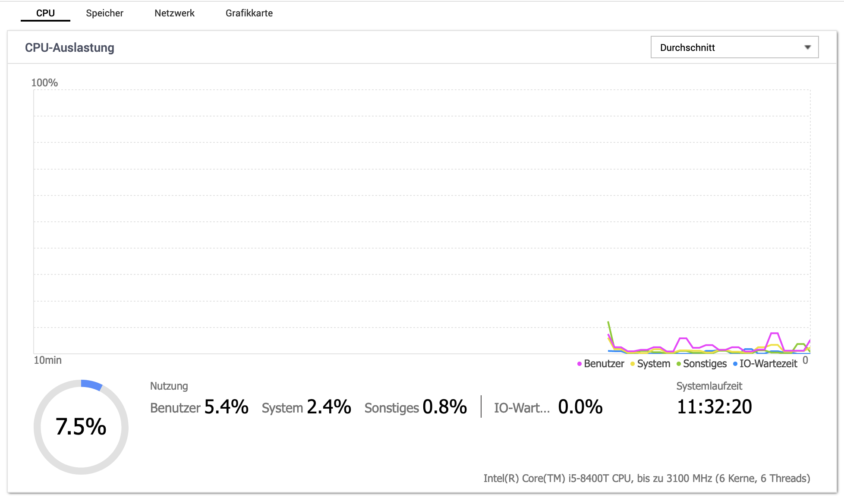This screenshot has width=844, height=504.
Task: Click the blue IO-Wartezeit legend dot
Action: 735,364
